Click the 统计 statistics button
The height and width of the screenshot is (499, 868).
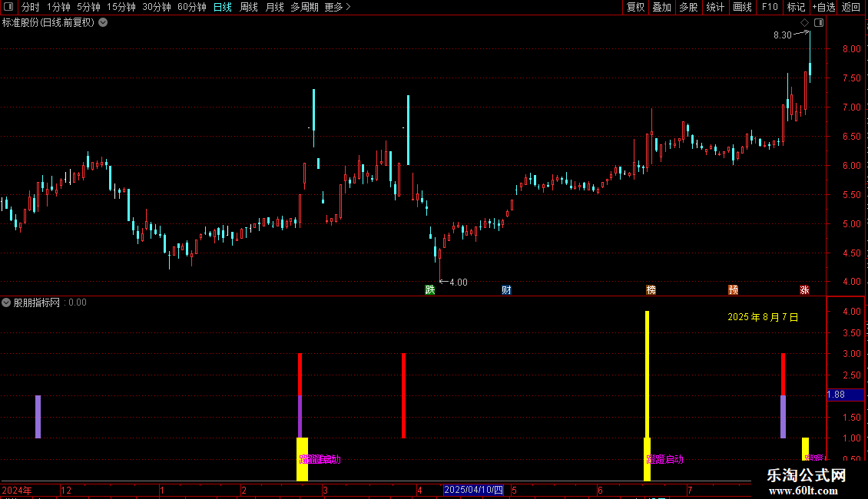pyautogui.click(x=715, y=7)
